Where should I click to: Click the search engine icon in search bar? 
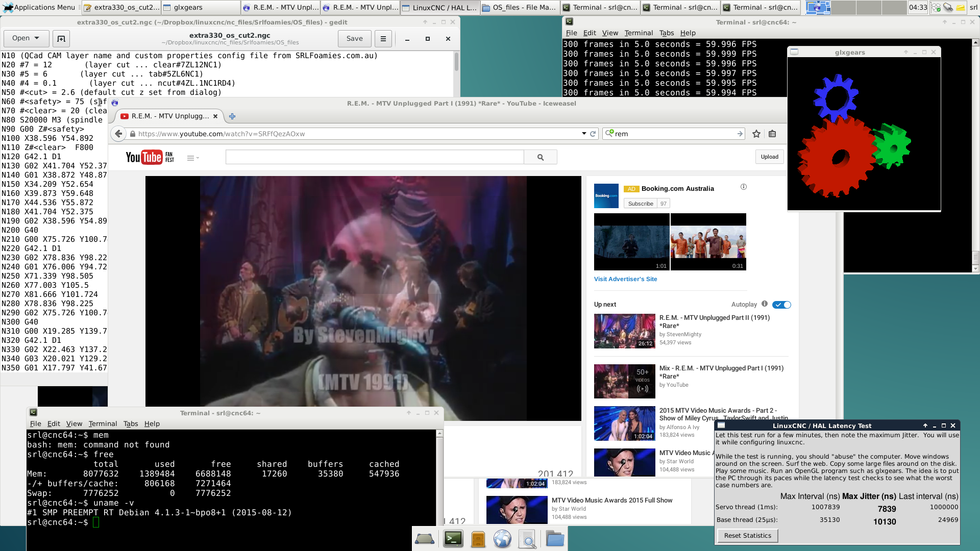(x=609, y=133)
